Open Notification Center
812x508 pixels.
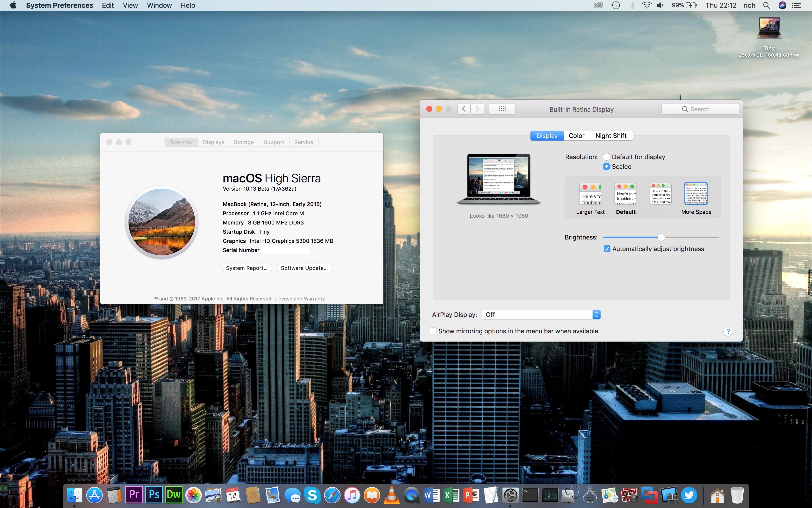tap(797, 5)
